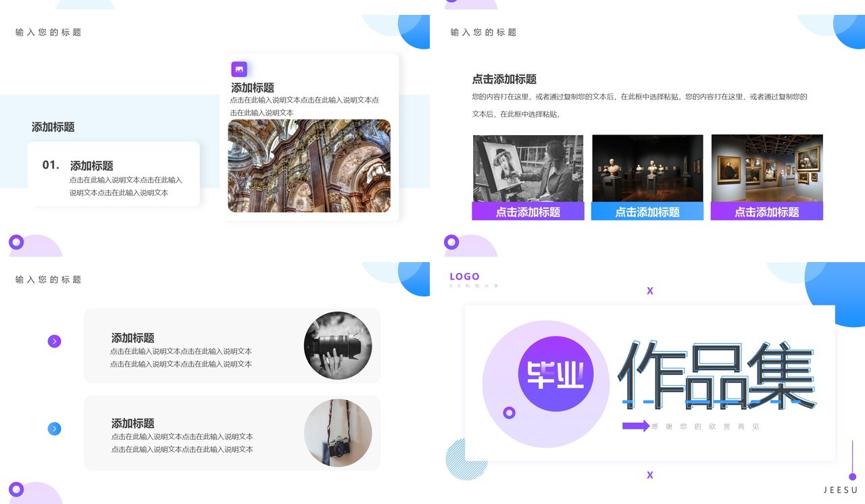Select the round camera lens photo

pyautogui.click(x=338, y=345)
